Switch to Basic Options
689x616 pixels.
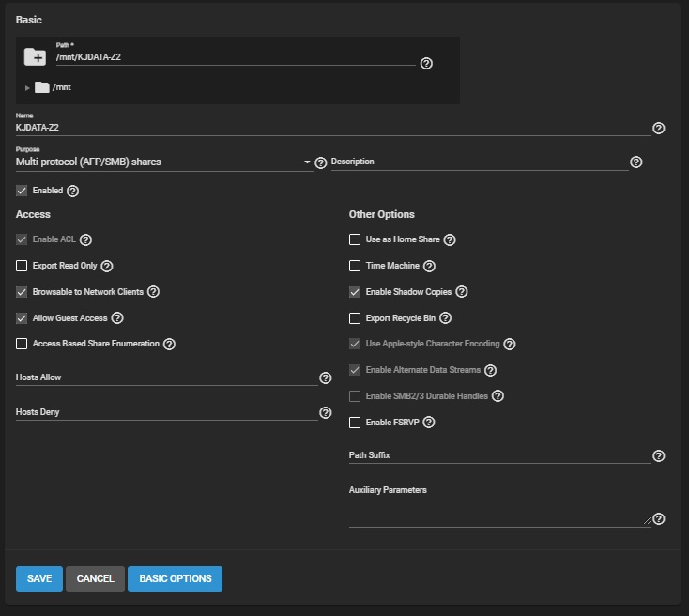coord(175,578)
